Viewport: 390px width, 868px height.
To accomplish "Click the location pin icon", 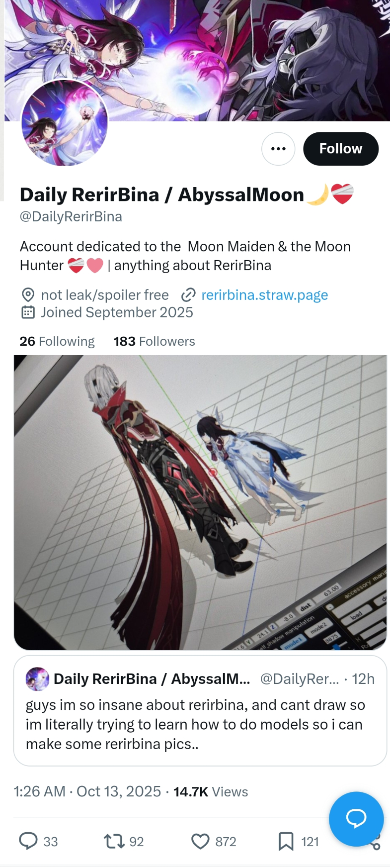I will [28, 295].
